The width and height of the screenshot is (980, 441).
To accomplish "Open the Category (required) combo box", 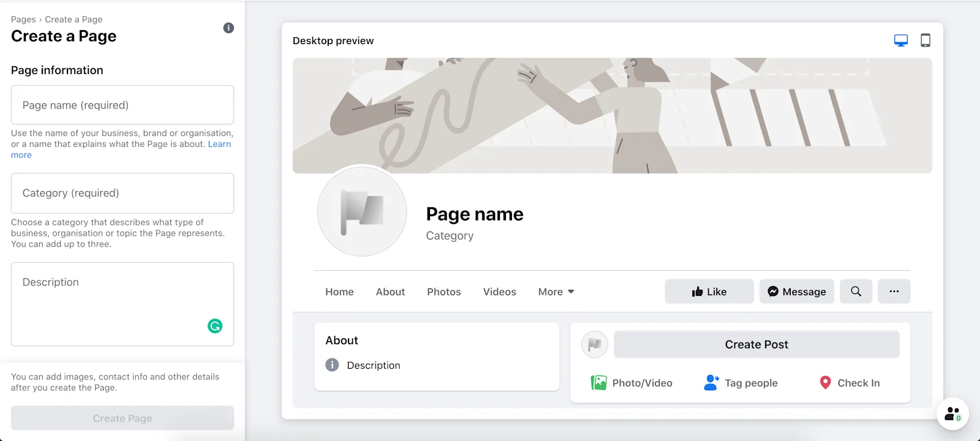I will [x=123, y=193].
